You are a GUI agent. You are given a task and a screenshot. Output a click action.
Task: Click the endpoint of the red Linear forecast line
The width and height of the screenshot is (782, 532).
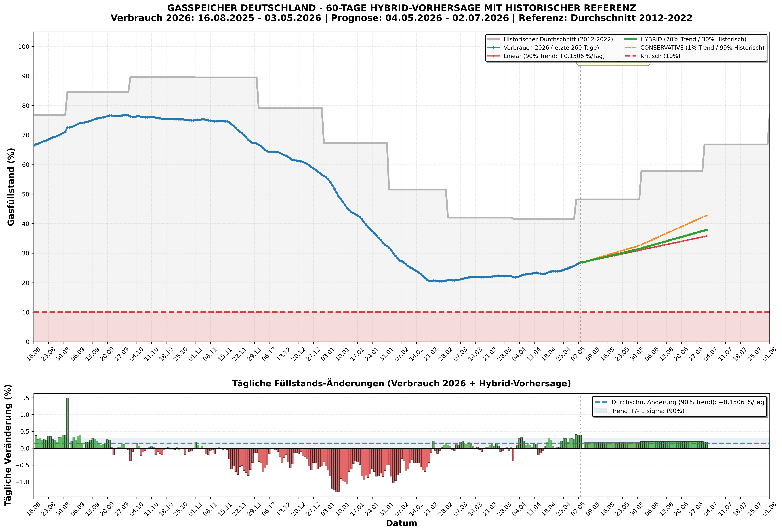pos(706,236)
